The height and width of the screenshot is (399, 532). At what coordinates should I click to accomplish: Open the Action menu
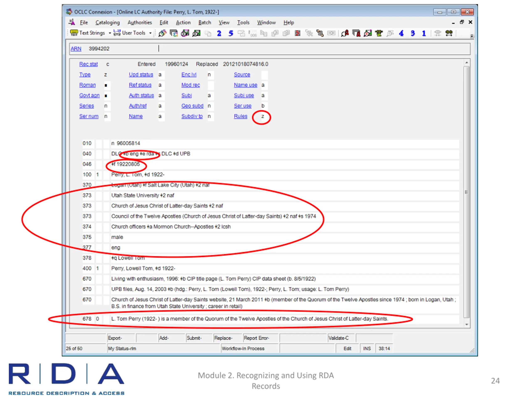click(183, 23)
